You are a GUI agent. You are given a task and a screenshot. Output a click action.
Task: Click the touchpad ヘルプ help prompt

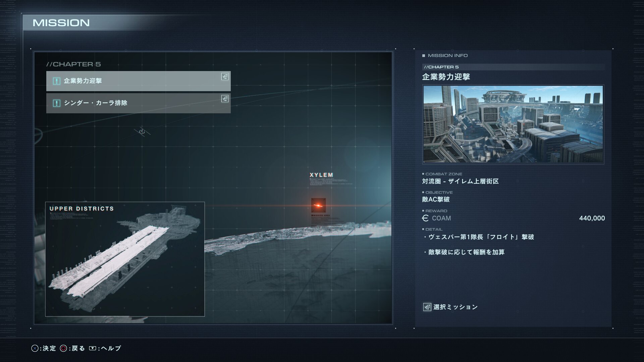pyautogui.click(x=105, y=348)
